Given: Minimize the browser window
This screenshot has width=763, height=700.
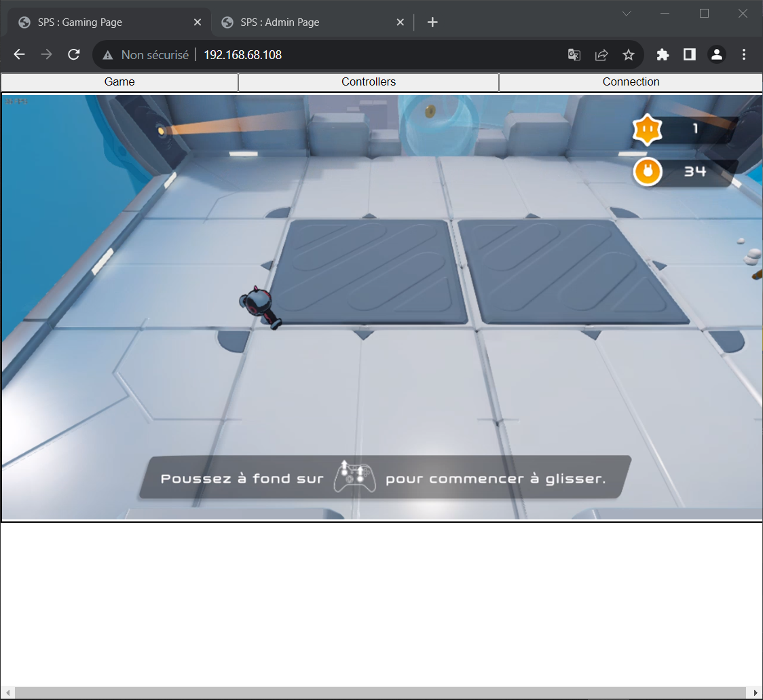Looking at the screenshot, I should coord(665,14).
